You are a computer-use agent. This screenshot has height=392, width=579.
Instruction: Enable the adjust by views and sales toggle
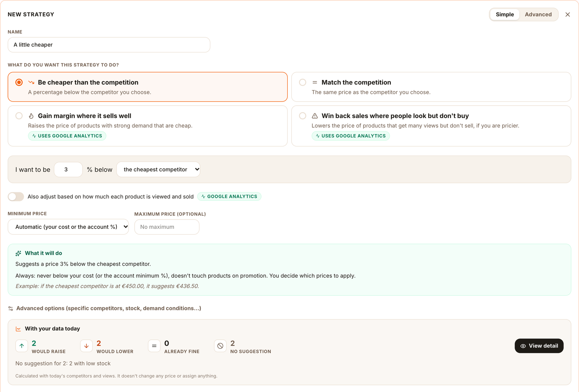(16, 197)
